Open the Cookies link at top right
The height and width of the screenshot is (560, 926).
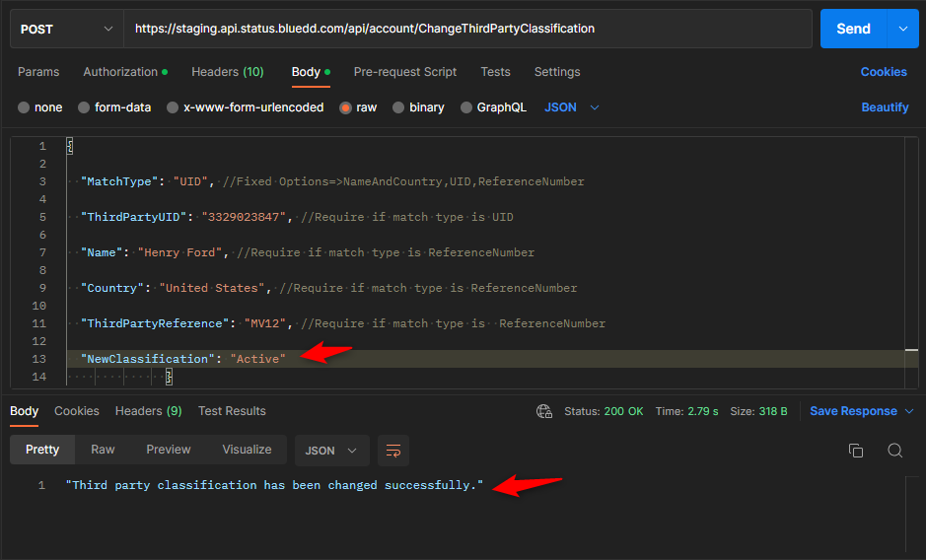tap(884, 72)
